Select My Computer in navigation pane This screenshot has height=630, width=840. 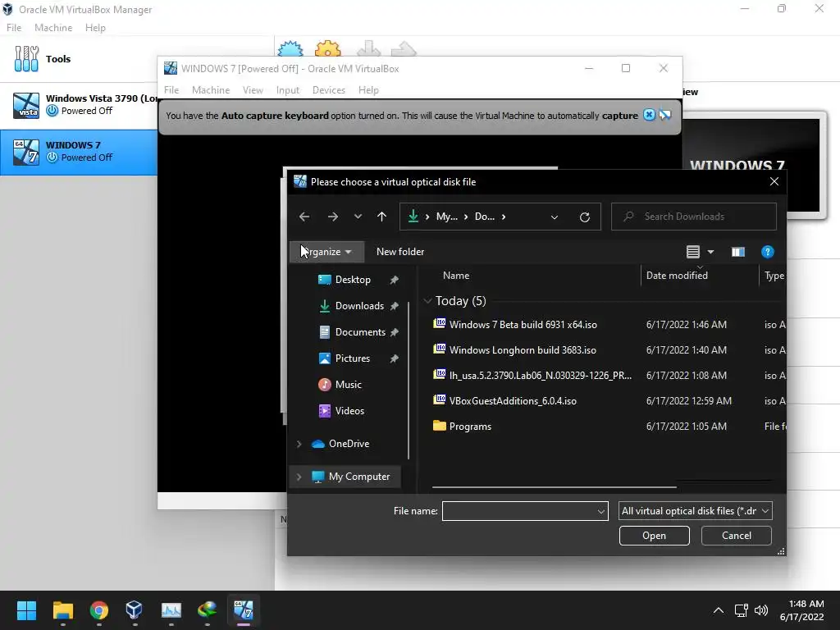point(359,477)
